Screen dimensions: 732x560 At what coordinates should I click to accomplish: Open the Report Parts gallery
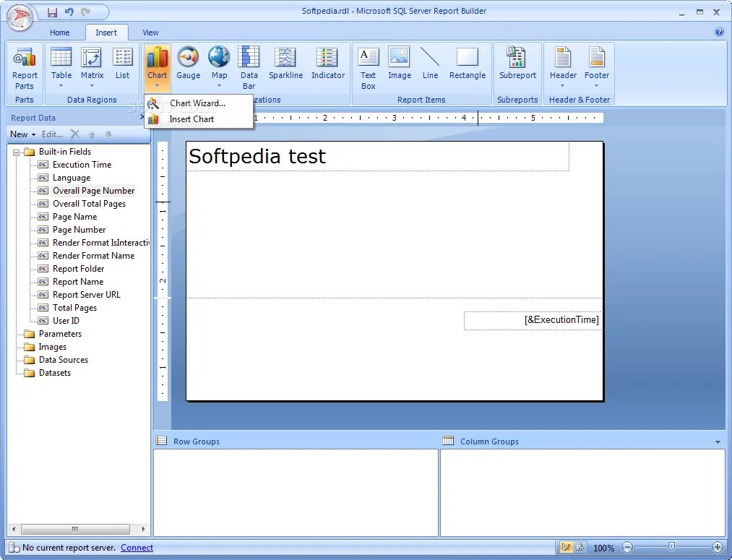(25, 68)
